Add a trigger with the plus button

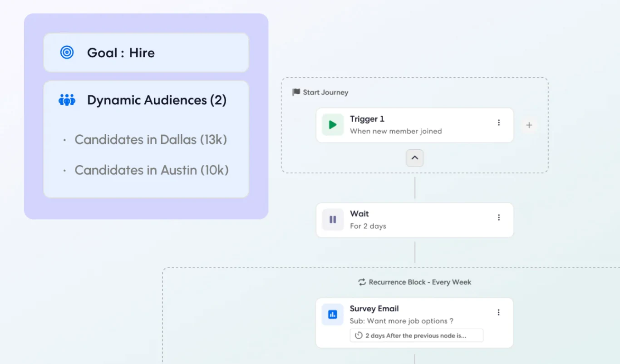[529, 125]
